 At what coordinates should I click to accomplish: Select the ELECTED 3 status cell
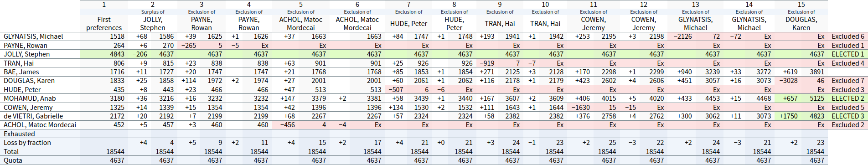pos(848,116)
